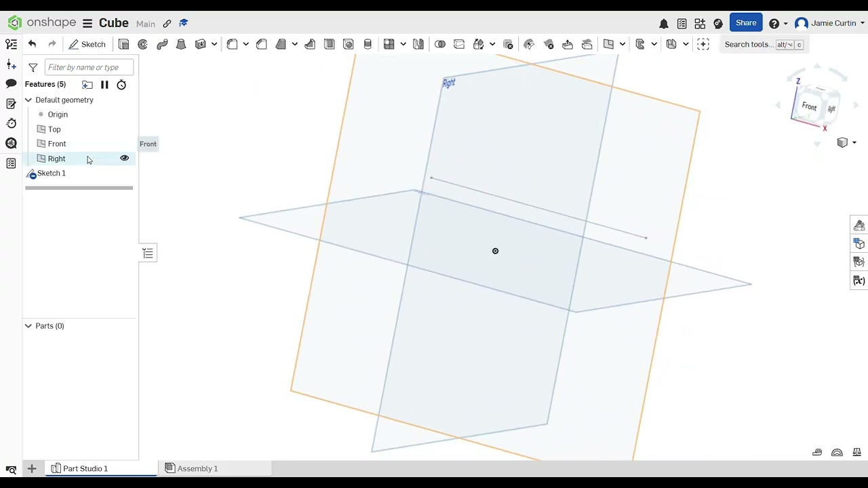Select the Sweep tool
The image size is (868, 488).
[162, 44]
